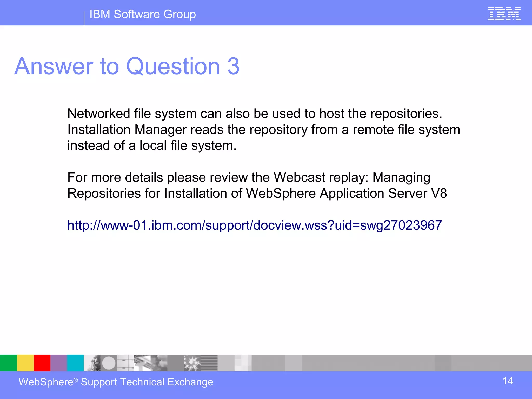Click the 'For more details please review' line

pyautogui.click(x=249, y=178)
